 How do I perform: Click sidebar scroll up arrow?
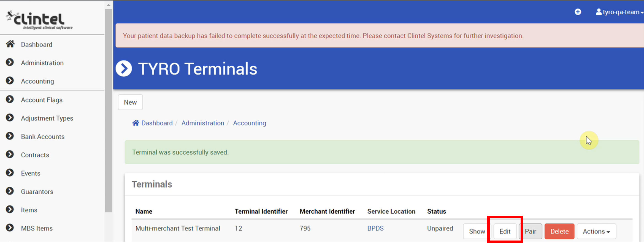coord(109,5)
